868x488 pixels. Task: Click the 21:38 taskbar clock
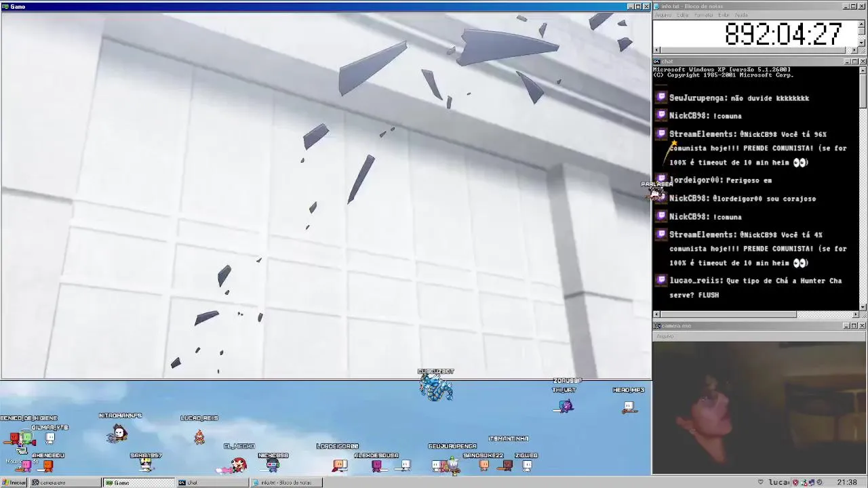(x=846, y=483)
